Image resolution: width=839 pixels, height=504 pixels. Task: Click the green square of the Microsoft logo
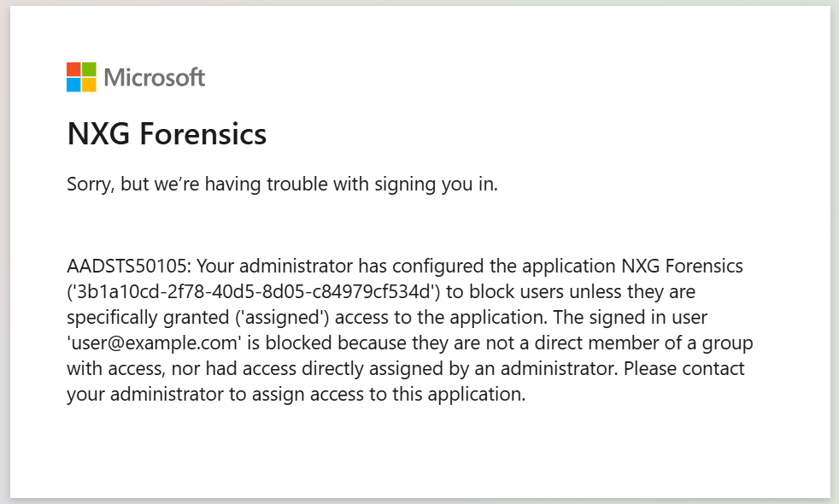pos(89,69)
